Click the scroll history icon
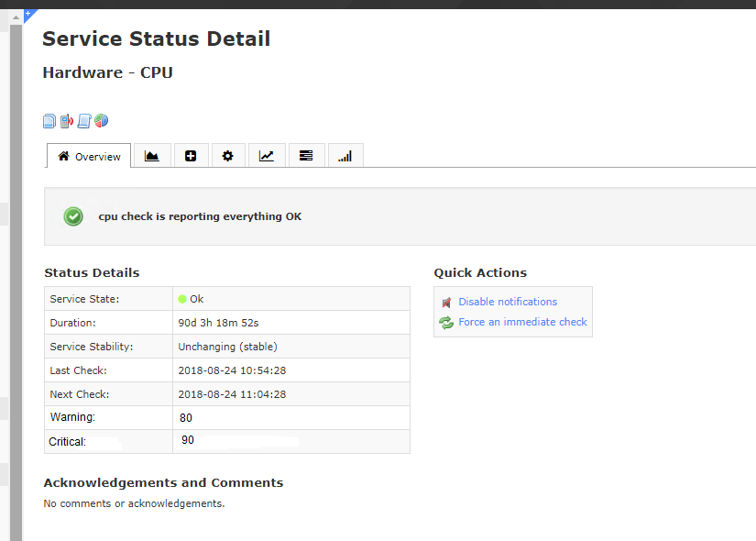The image size is (756, 541). (x=84, y=121)
